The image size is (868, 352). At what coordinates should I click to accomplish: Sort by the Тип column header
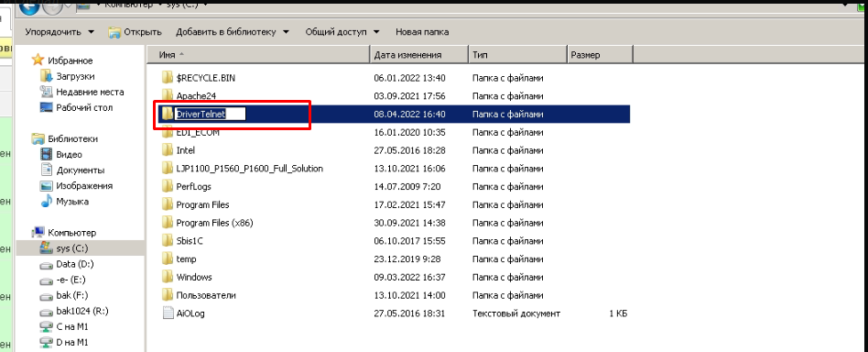[518, 55]
